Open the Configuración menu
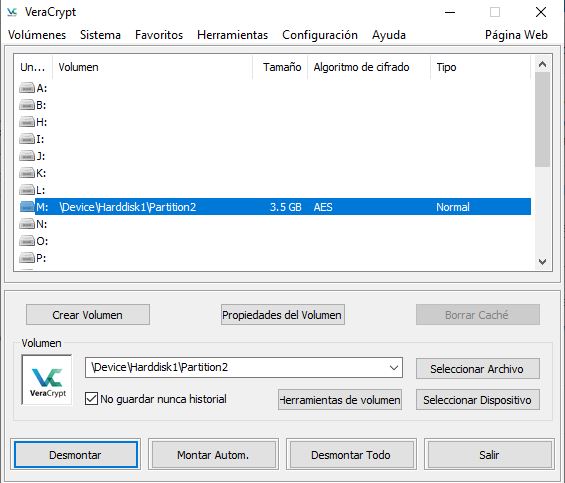This screenshot has height=483, width=565. pyautogui.click(x=320, y=35)
